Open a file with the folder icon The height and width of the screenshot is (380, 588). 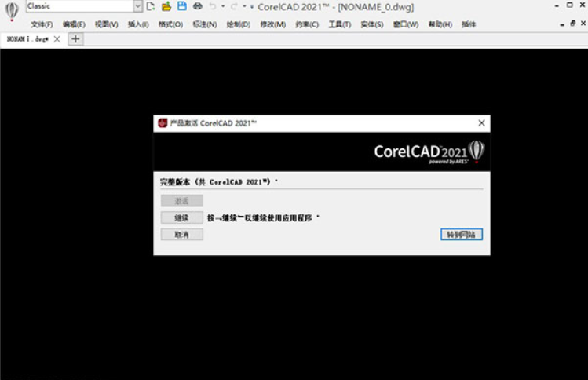pos(166,6)
